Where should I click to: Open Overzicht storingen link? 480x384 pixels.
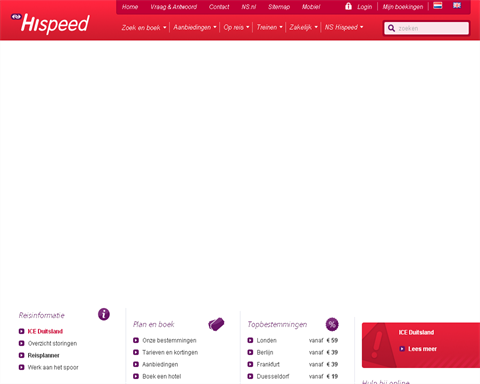52,343
